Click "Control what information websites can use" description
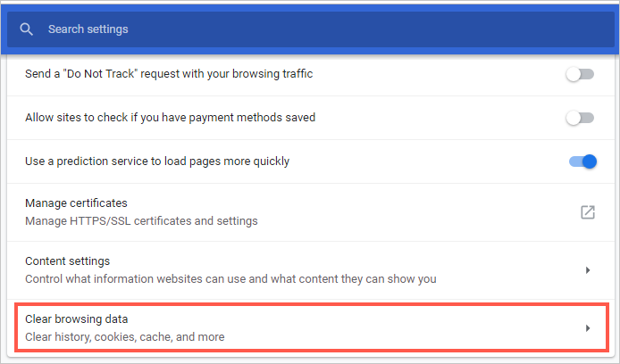The height and width of the screenshot is (364, 620). [230, 278]
